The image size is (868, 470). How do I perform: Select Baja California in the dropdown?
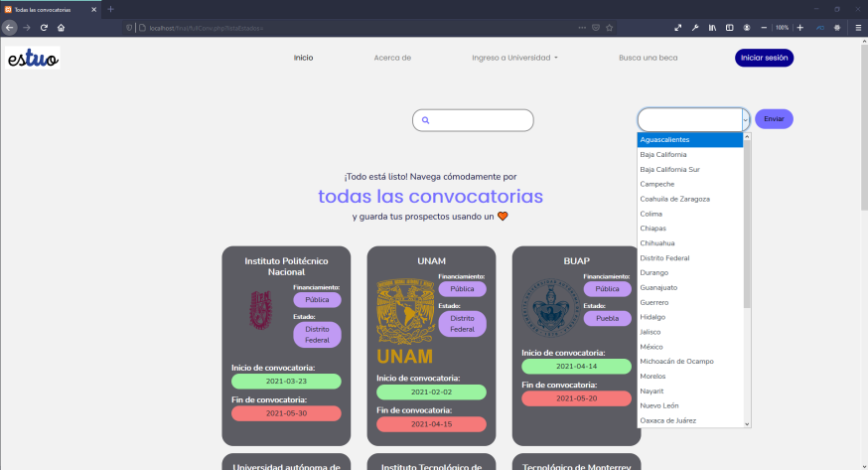tap(690, 154)
